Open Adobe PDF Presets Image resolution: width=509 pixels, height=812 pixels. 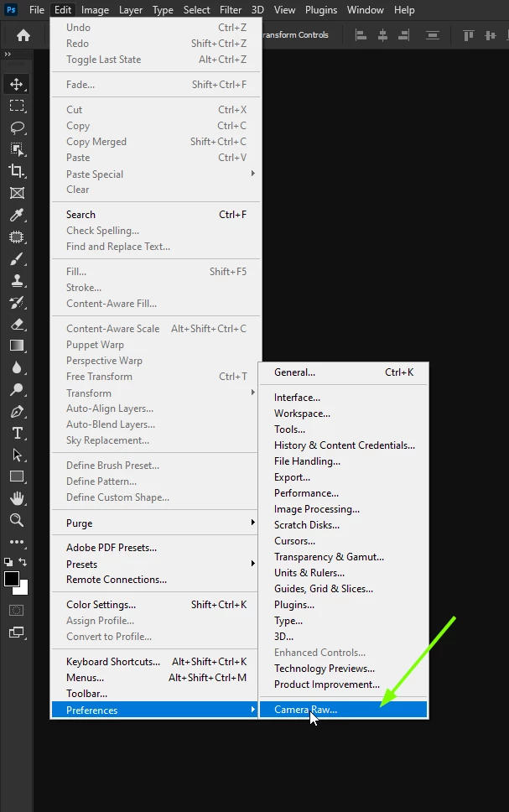(155, 548)
